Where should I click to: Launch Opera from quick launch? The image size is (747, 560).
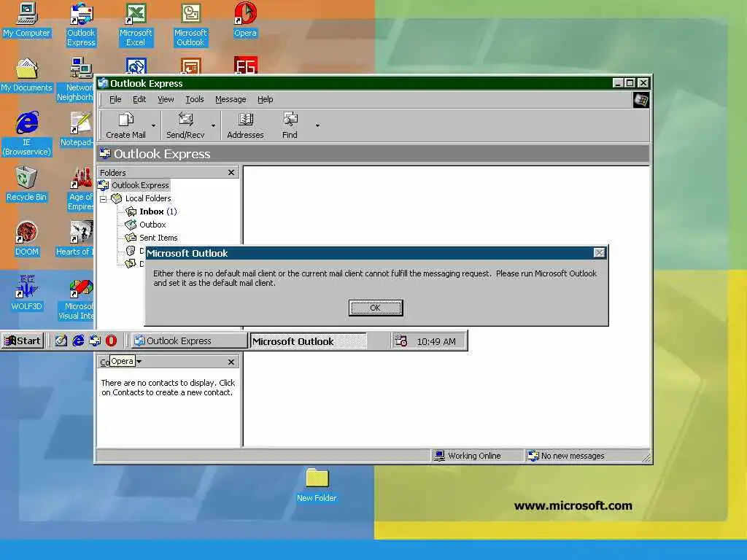[112, 341]
